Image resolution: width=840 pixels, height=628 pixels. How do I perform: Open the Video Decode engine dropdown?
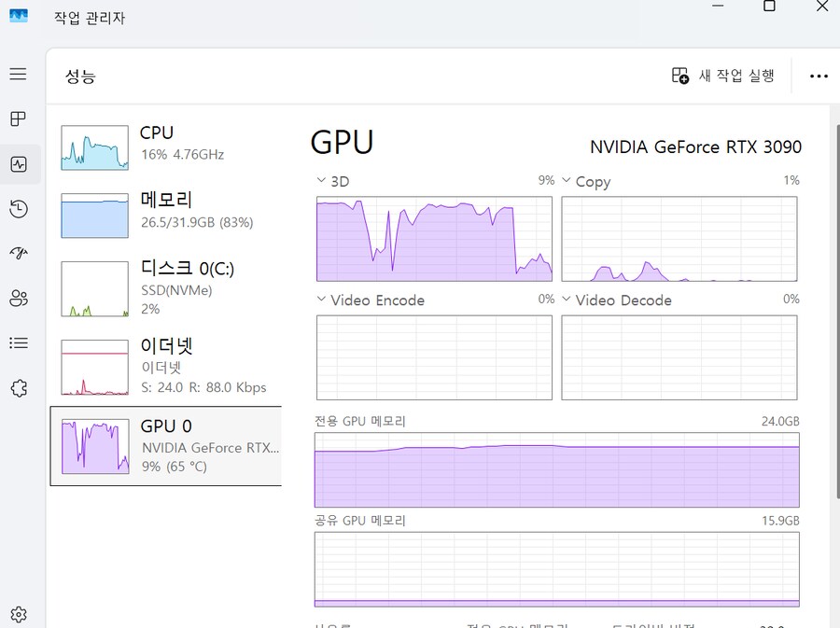click(566, 299)
